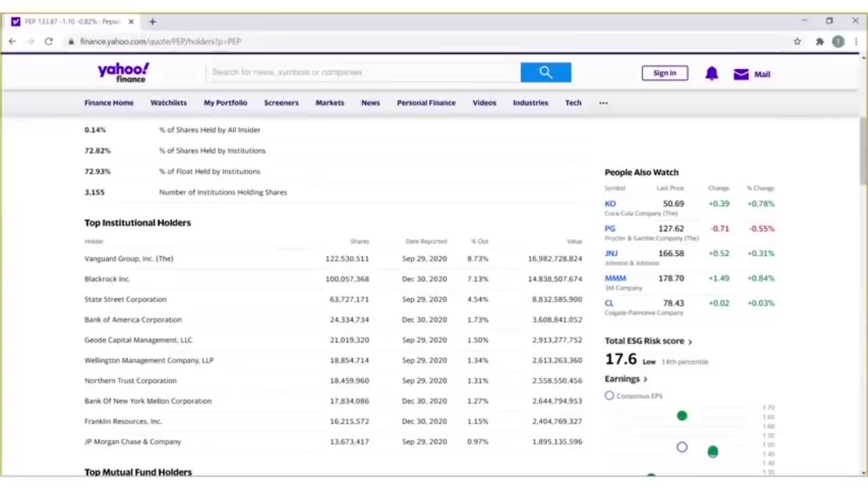
Task: Click Bank of America Corporation row
Action: click(x=333, y=319)
